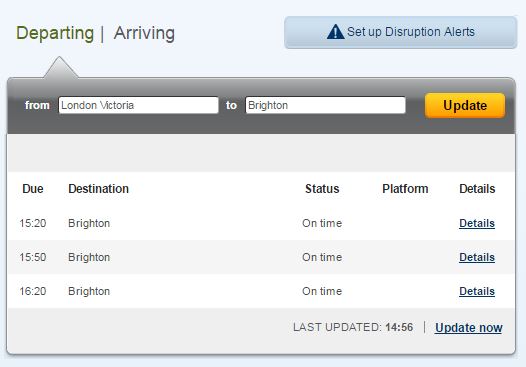Image resolution: width=526 pixels, height=367 pixels.
Task: Click the Due column header
Action: coord(33,189)
